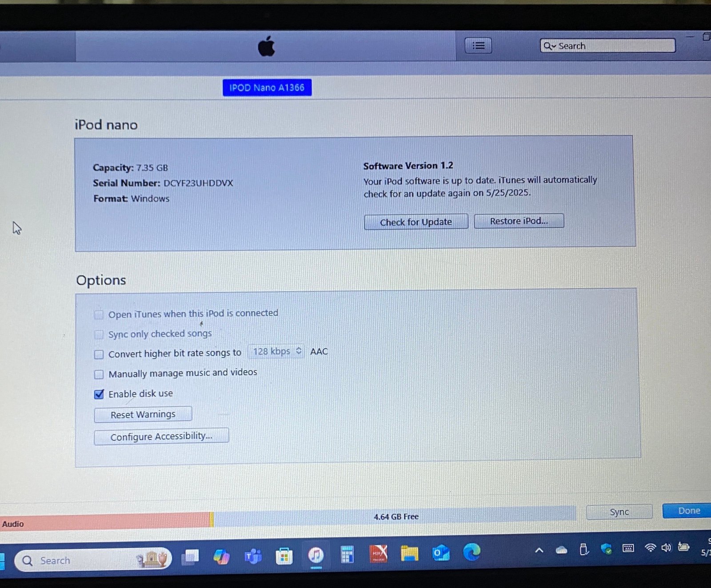Toggle Open iTunes when this iPod is connected

(x=99, y=315)
